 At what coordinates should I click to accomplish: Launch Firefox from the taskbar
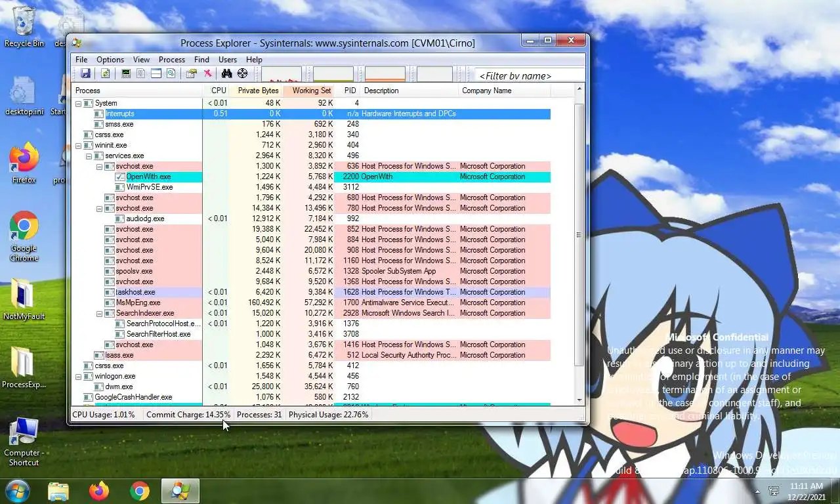pos(99,491)
